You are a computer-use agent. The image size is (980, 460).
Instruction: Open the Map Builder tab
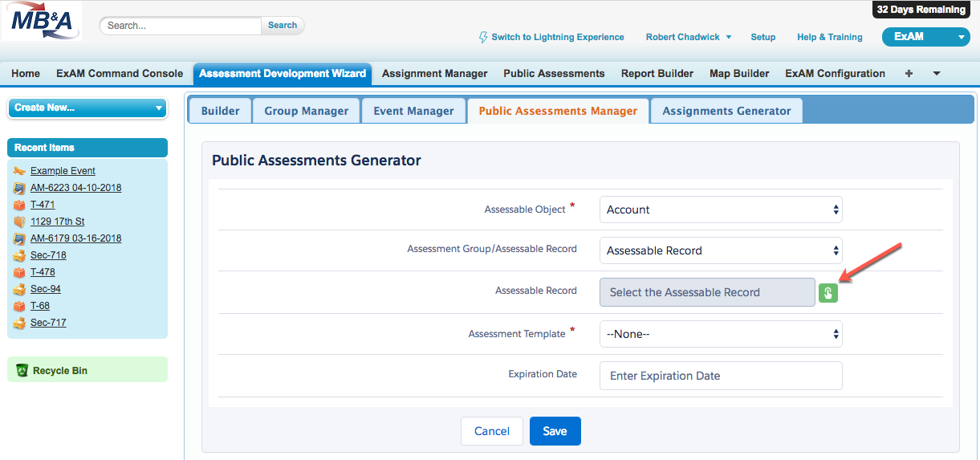[x=739, y=73]
